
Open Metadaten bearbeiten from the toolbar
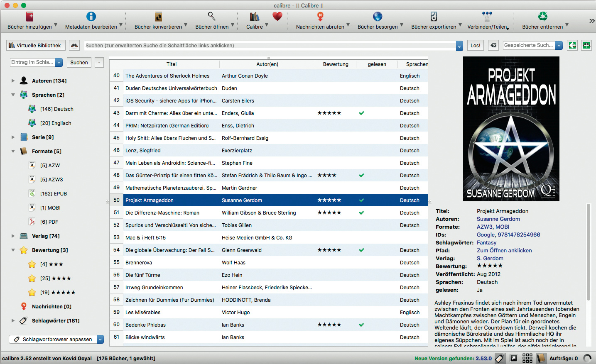(x=91, y=17)
